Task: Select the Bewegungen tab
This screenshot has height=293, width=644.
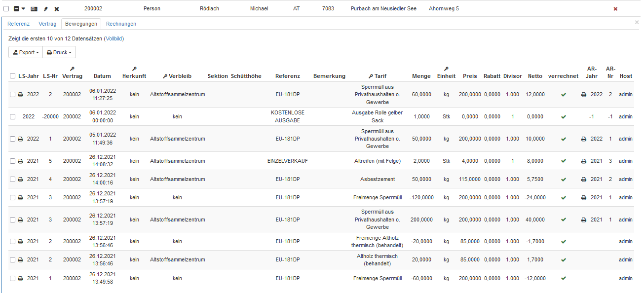Action: tap(81, 24)
